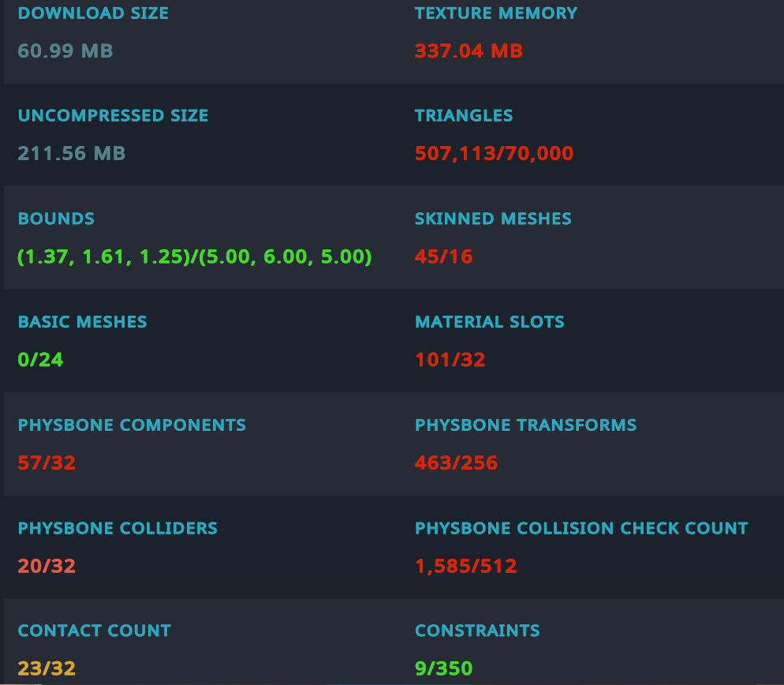Image resolution: width=784 pixels, height=685 pixels.
Task: Click the PhysBone Transforms 463/256 value
Action: coord(456,462)
